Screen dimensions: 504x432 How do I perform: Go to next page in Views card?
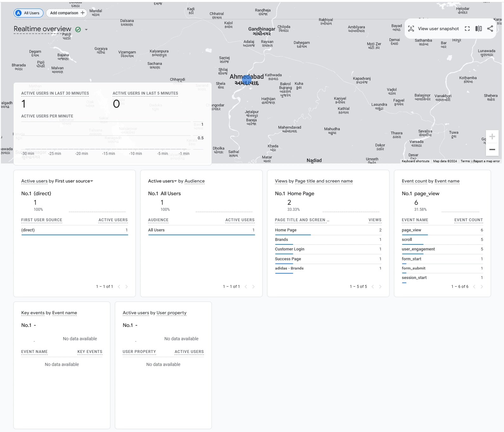[380, 287]
